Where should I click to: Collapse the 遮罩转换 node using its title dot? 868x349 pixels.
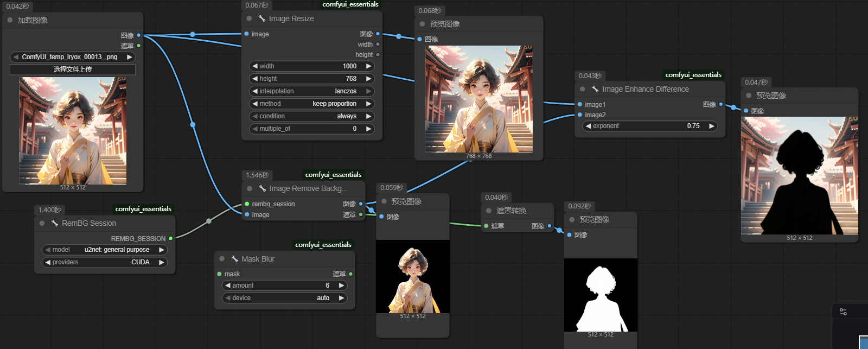coord(489,211)
